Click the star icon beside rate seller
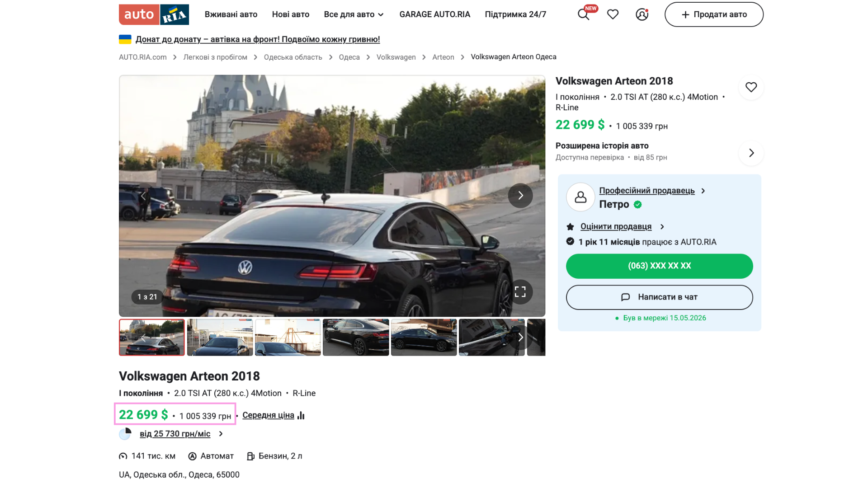868x488 pixels. (570, 227)
